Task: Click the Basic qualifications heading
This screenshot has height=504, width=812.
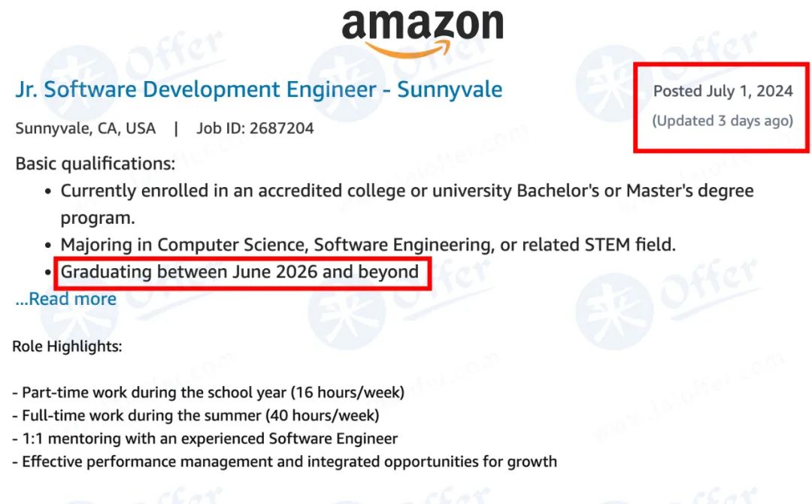Action: click(x=95, y=164)
